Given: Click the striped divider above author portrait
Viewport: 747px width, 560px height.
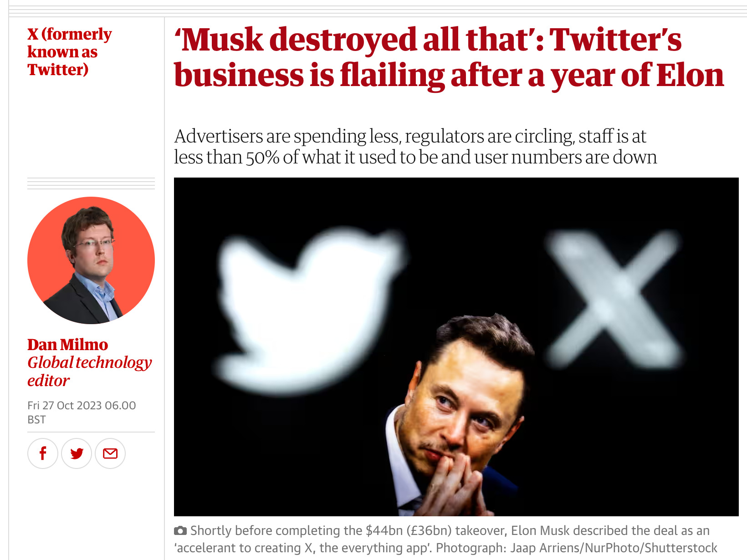Looking at the screenshot, I should point(91,183).
